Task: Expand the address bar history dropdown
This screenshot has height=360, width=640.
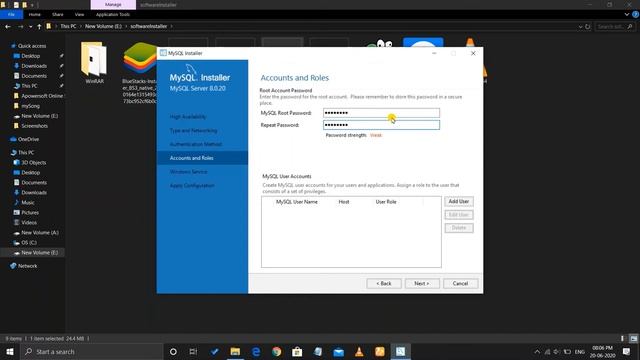Action: [580, 27]
